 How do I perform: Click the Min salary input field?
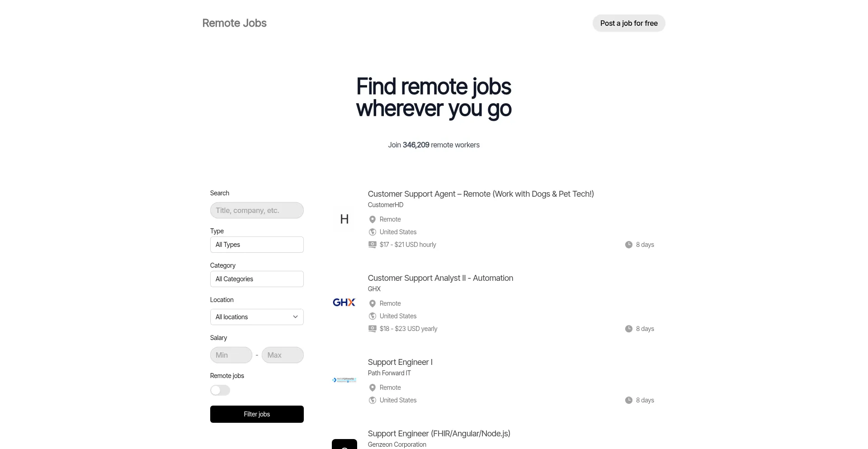(x=231, y=355)
